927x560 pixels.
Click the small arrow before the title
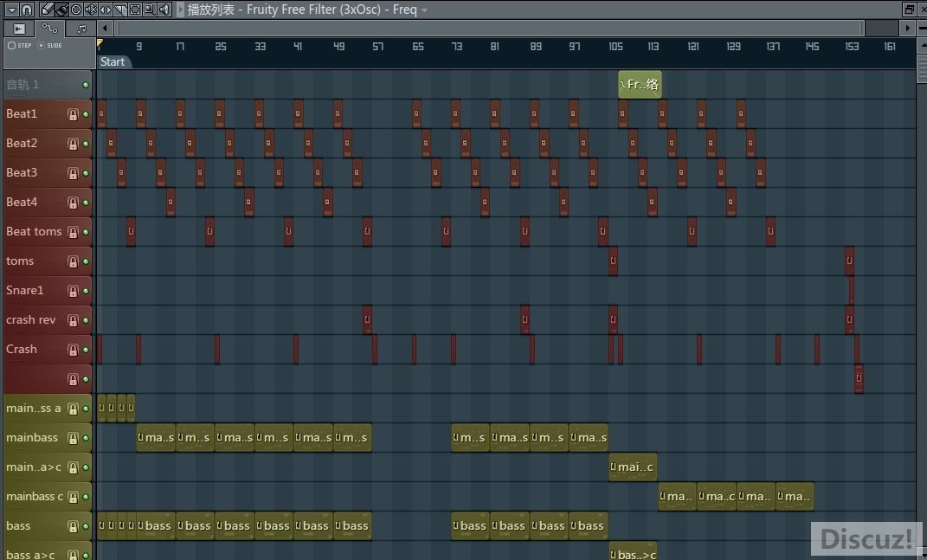tap(181, 10)
